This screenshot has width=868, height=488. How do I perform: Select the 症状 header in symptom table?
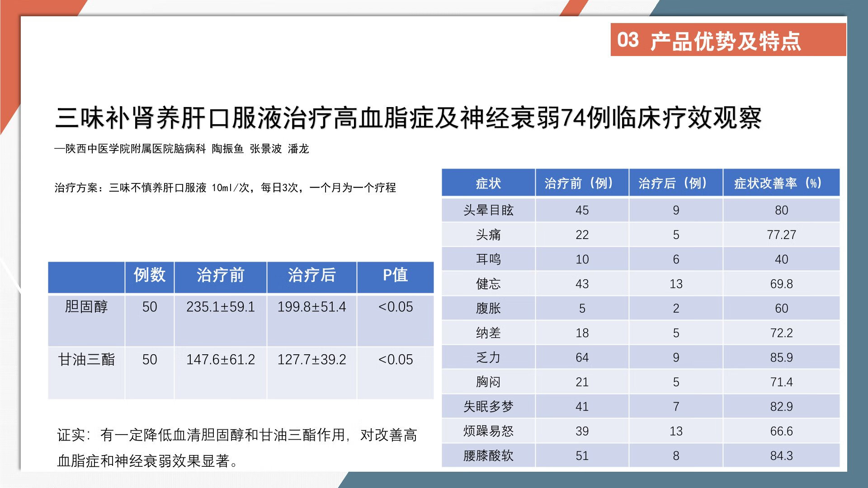pyautogui.click(x=488, y=183)
